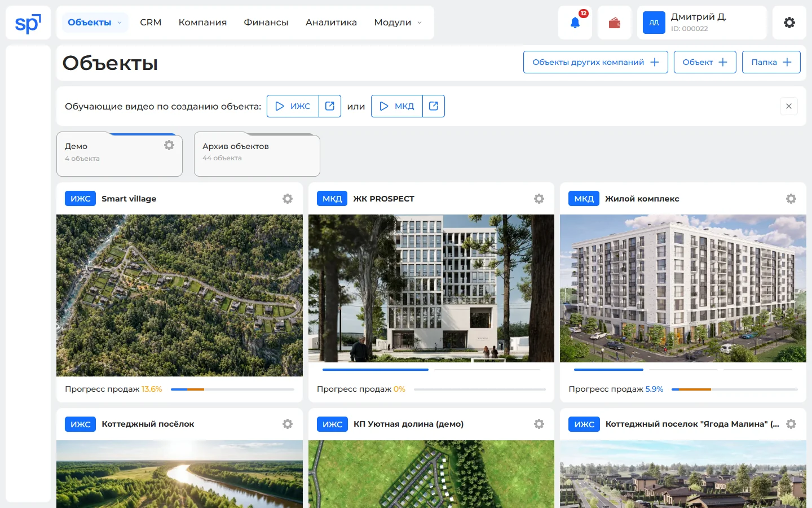Open the Архив объектов folder
The width and height of the screenshot is (812, 508).
(x=257, y=155)
